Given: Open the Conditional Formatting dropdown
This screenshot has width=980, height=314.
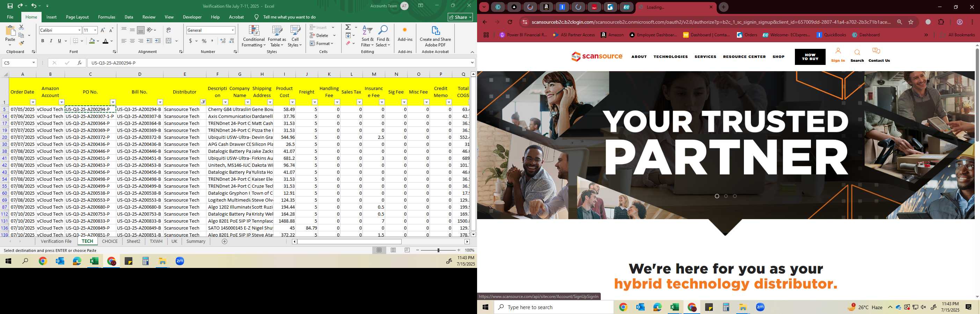Looking at the screenshot, I should pyautogui.click(x=254, y=37).
